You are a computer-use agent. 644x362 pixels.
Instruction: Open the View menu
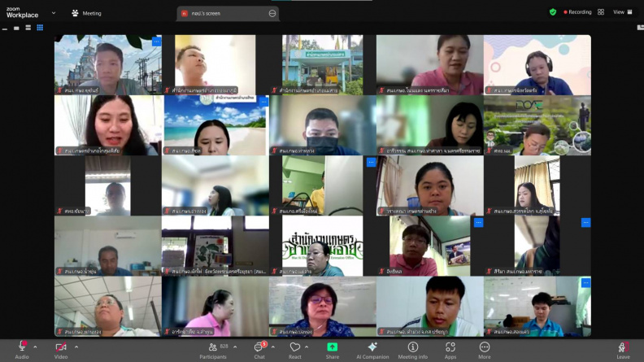coord(623,12)
